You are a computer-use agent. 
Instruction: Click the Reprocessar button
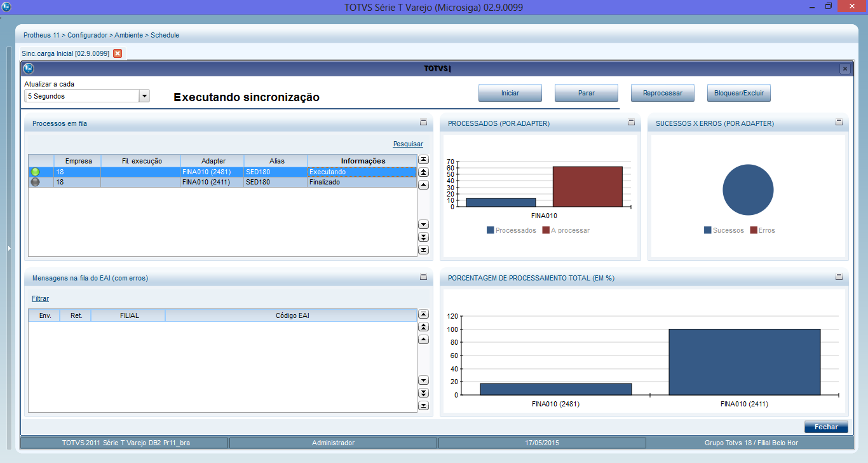(x=663, y=93)
